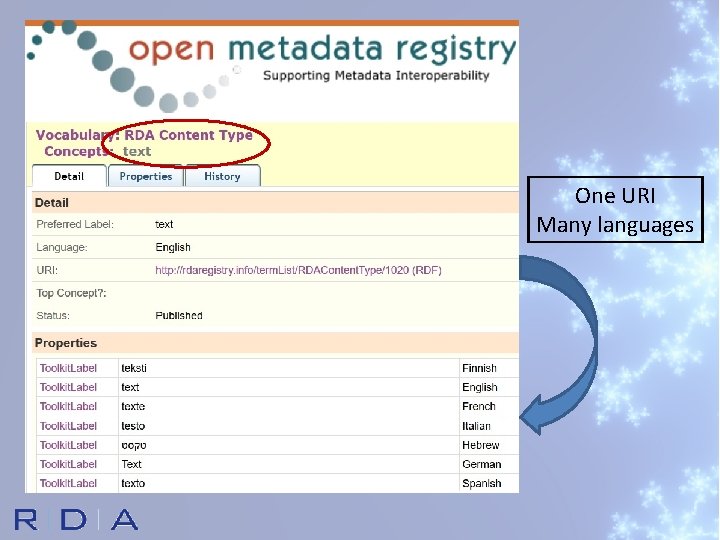Click the 'Published' status value

pos(179,316)
